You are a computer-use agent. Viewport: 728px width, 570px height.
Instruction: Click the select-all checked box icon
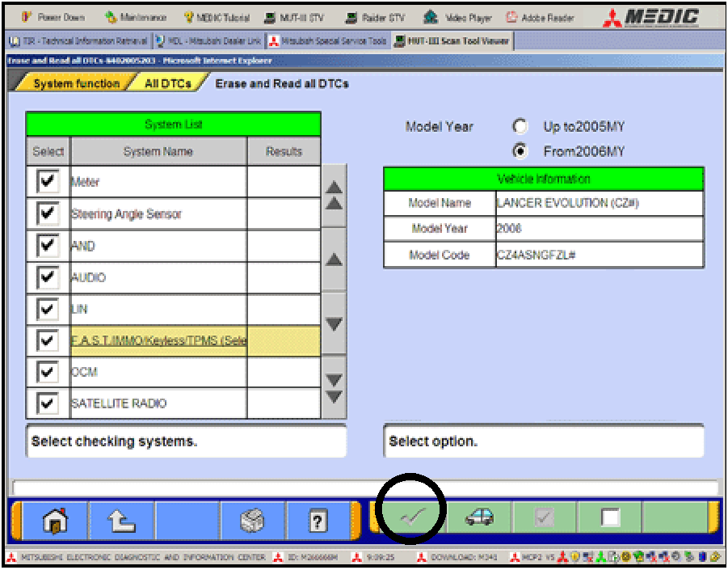(545, 518)
